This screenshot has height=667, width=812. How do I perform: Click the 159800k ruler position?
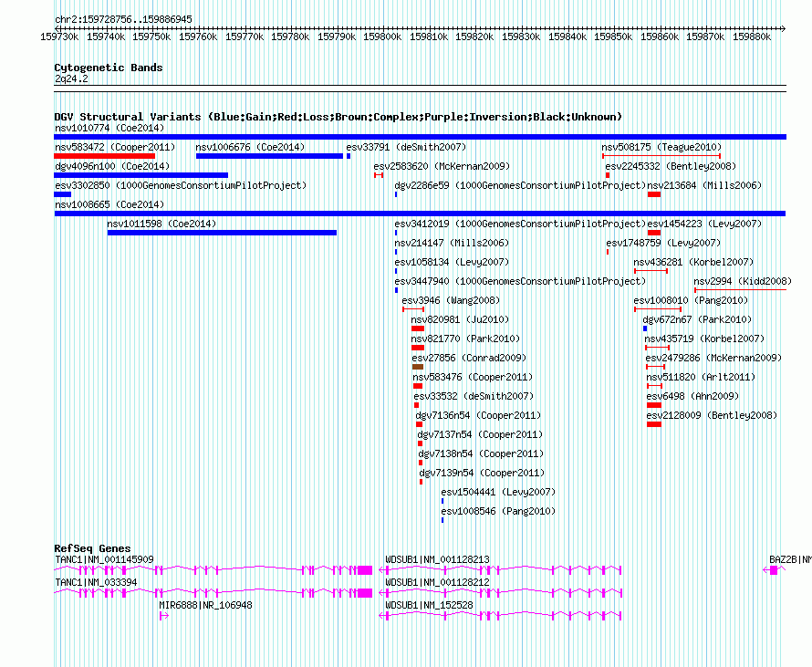[x=382, y=36]
